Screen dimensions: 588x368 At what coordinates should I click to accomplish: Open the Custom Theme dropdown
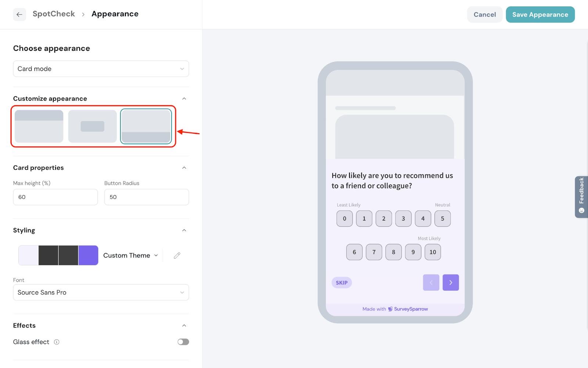(130, 255)
